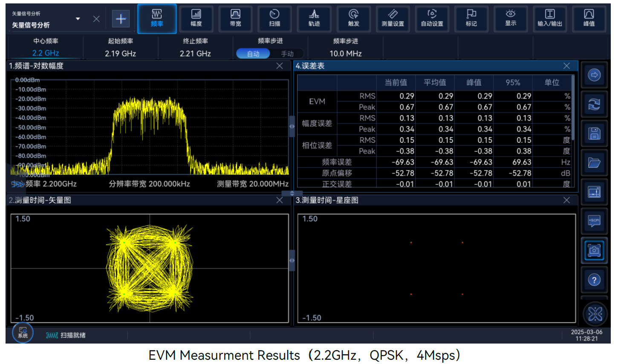Image resolution: width=618 pixels, height=364 pixels.
Task: Open the 触发 trigger settings
Action: coord(353,19)
